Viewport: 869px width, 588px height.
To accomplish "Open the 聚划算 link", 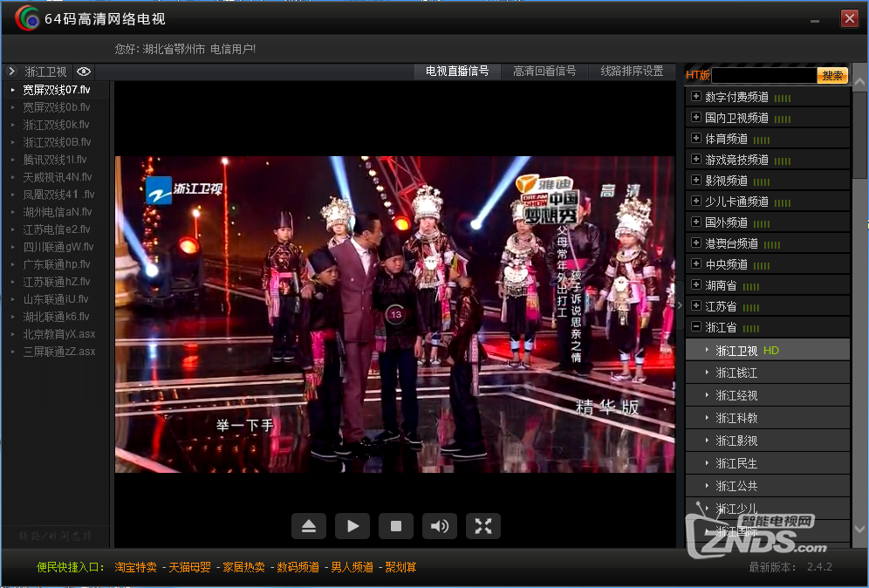I will pos(400,567).
